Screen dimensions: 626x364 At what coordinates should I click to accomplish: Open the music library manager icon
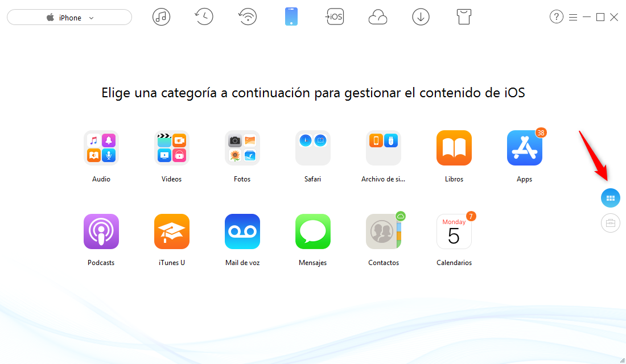(161, 16)
